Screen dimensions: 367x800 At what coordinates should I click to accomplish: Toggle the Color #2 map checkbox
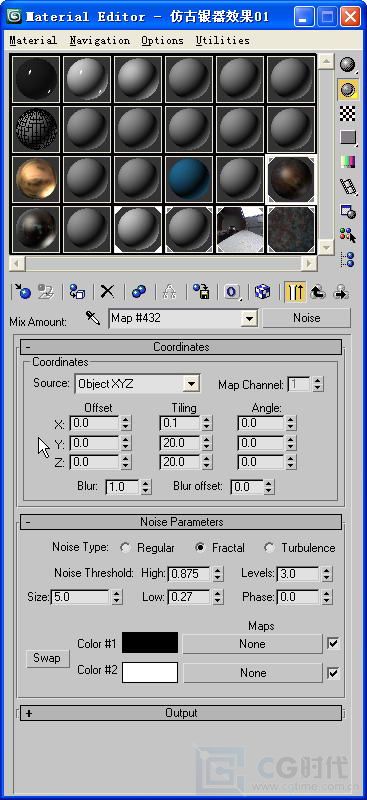click(333, 673)
